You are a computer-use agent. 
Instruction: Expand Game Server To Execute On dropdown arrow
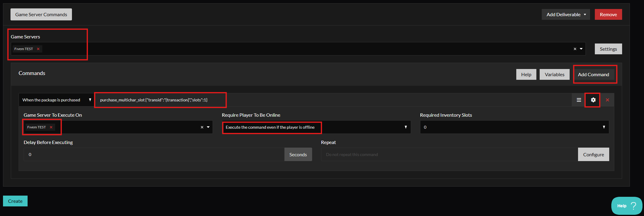click(208, 127)
